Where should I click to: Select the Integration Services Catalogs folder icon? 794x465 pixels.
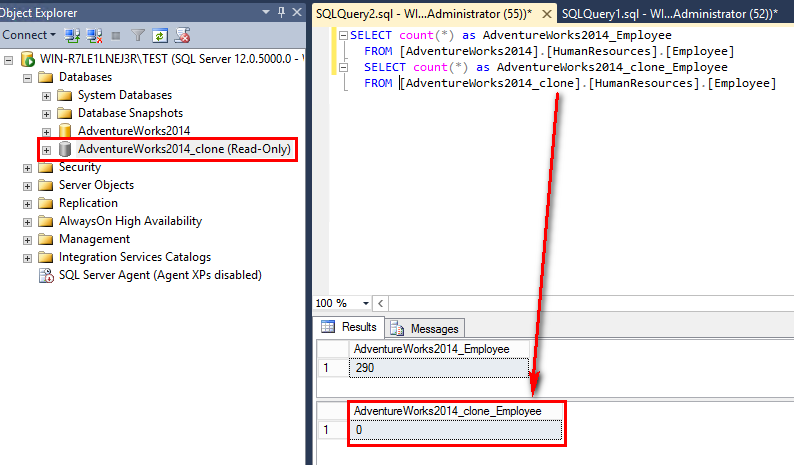(x=46, y=257)
